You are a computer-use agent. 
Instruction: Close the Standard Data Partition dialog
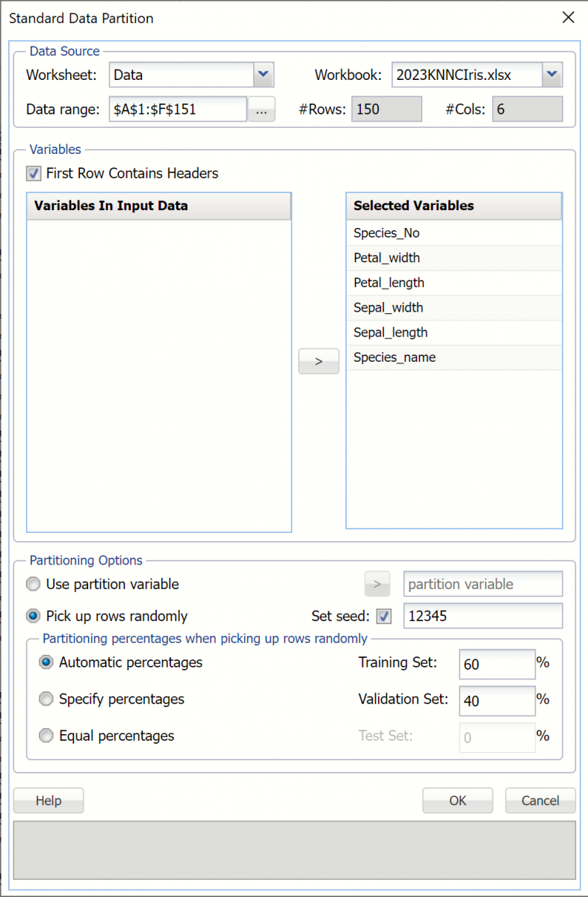pos(568,18)
